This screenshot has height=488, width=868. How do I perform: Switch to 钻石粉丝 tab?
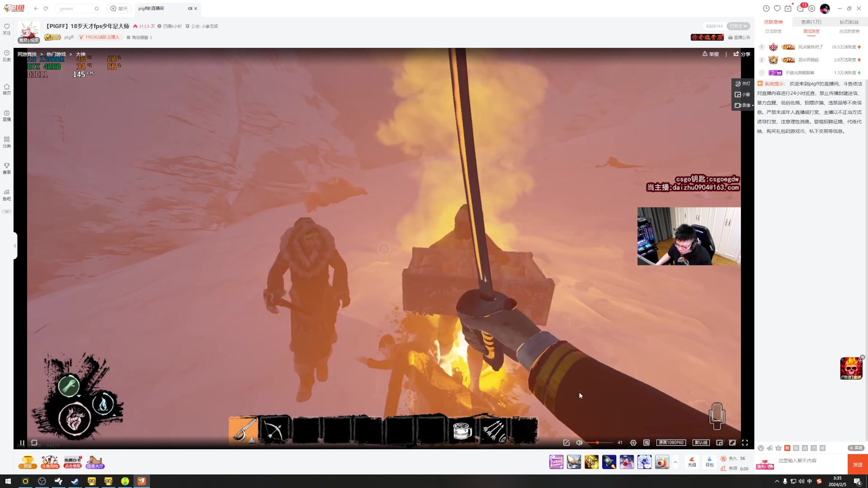pos(849,22)
